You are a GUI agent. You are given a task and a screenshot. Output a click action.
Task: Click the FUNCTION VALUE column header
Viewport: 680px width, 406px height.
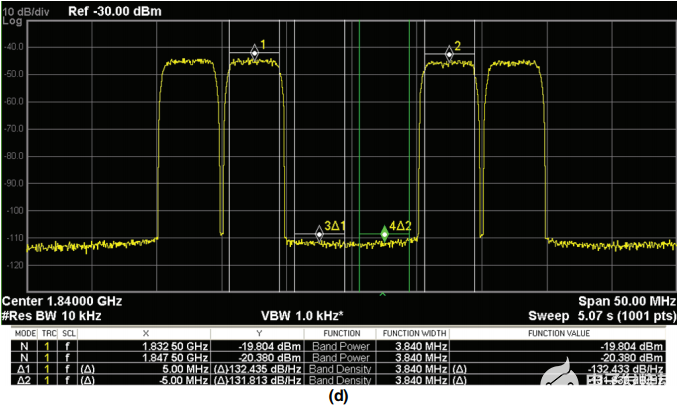click(559, 334)
